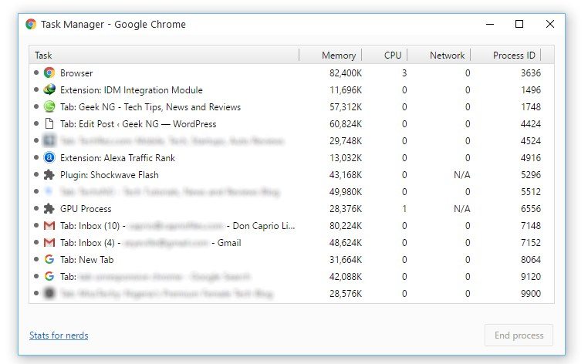This screenshot has width=588, height=364.
Task: Click the N/A network value for Shockwave Flash
Action: [461, 175]
